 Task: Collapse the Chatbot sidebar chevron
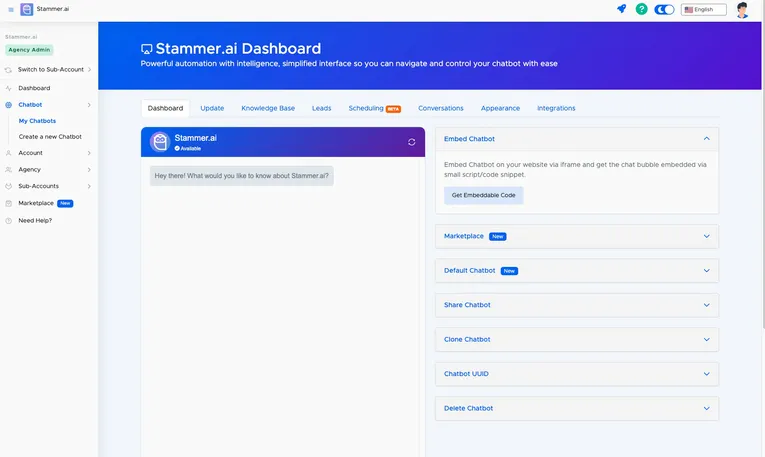coord(89,105)
